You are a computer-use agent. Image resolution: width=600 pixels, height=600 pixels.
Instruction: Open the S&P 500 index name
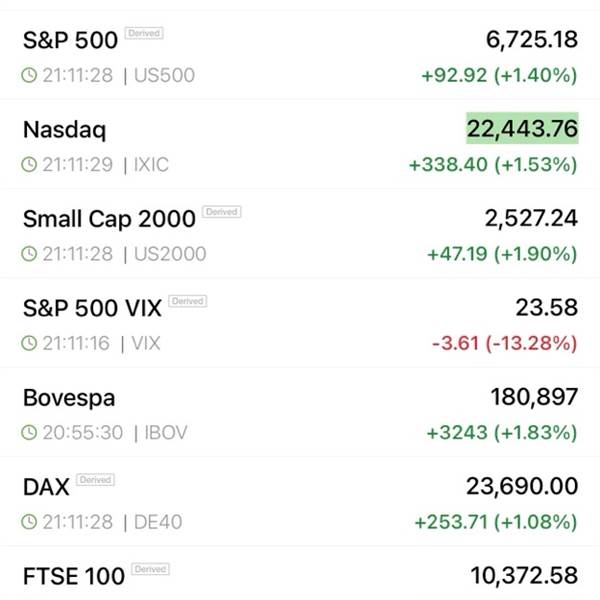click(70, 40)
